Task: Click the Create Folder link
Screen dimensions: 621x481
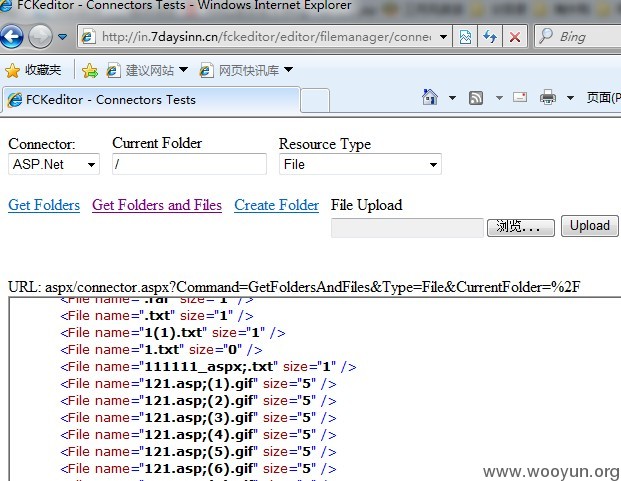Action: pyautogui.click(x=276, y=205)
